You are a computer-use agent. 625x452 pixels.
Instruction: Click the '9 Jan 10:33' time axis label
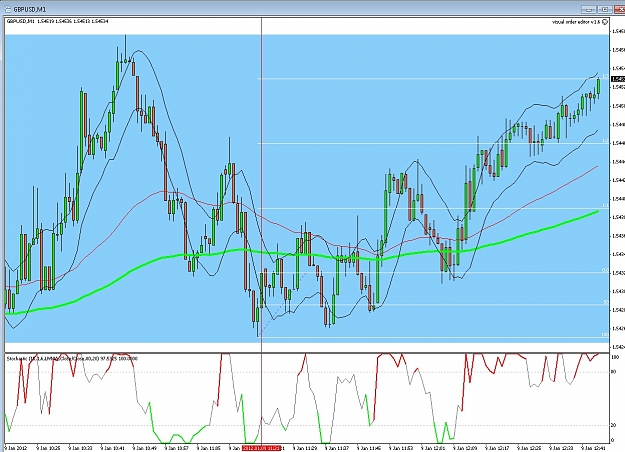tap(80, 448)
